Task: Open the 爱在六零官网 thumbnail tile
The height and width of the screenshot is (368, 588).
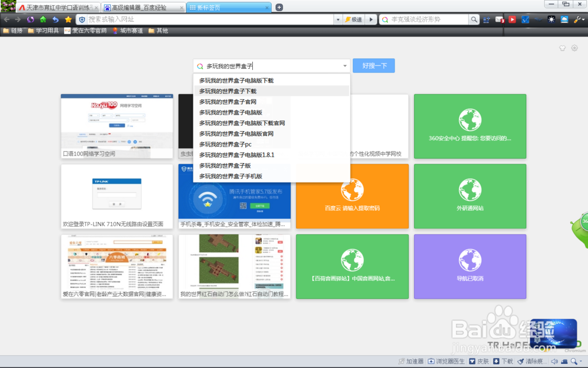Action: (117, 267)
